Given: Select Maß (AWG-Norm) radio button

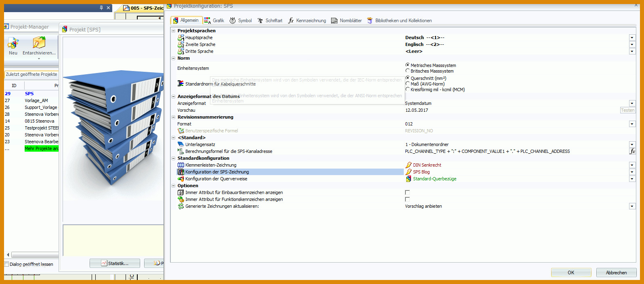Looking at the screenshot, I should click(x=407, y=84).
